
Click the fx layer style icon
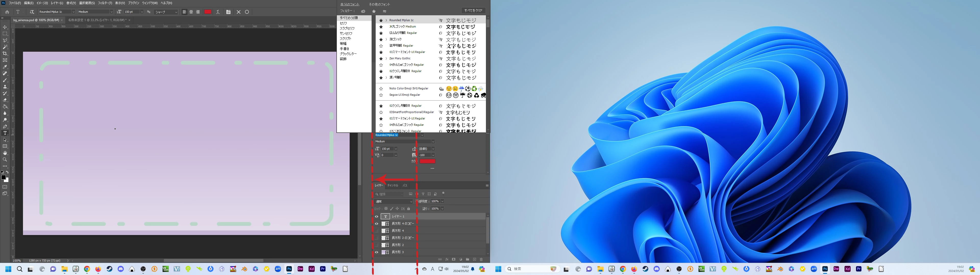pos(447,259)
